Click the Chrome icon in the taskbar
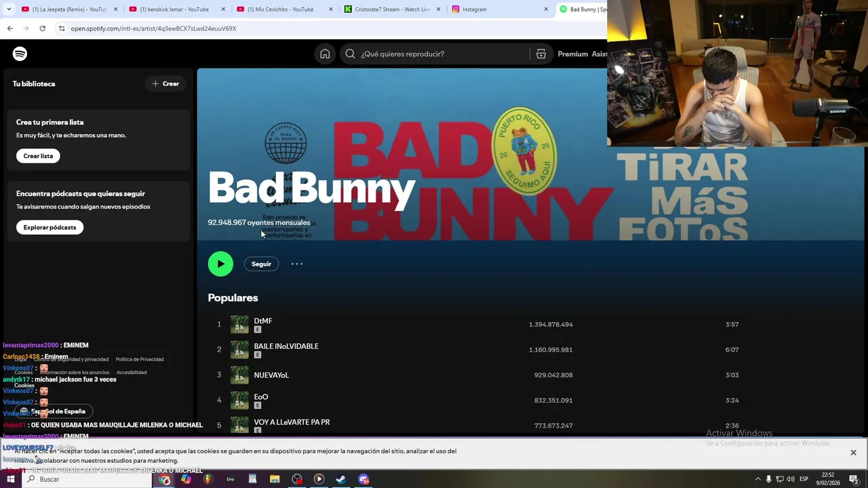 click(165, 479)
